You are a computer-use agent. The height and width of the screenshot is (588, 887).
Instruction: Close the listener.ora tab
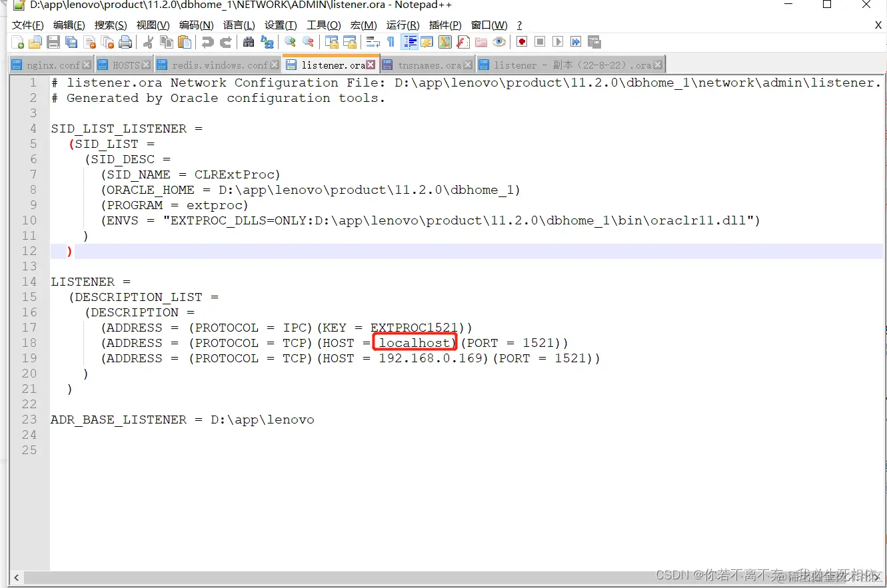pyautogui.click(x=371, y=65)
